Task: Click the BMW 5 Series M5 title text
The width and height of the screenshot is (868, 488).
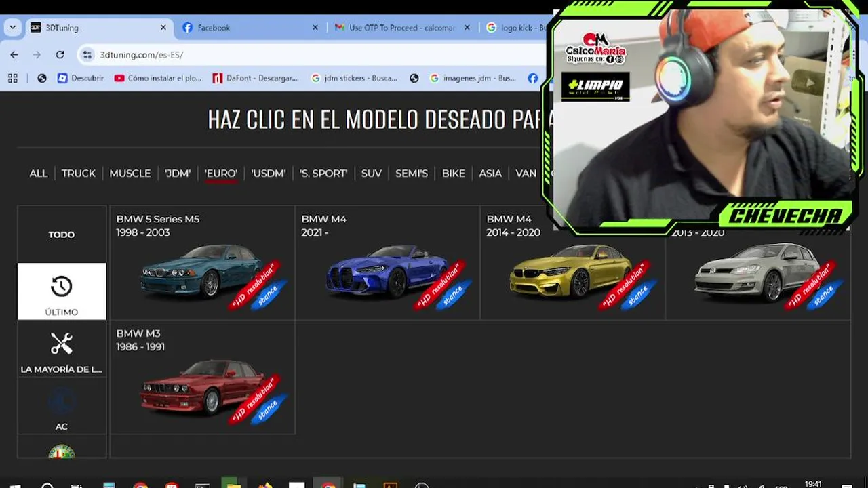Action: coord(158,219)
